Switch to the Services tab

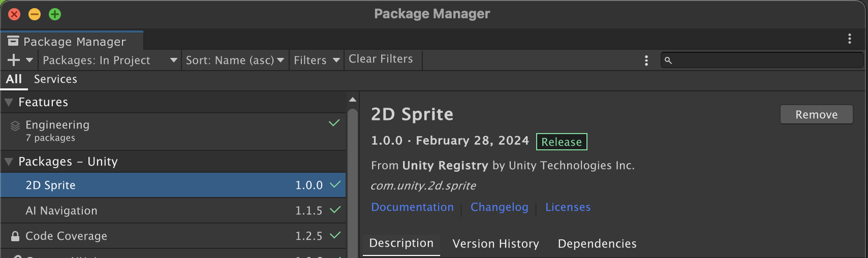(55, 79)
